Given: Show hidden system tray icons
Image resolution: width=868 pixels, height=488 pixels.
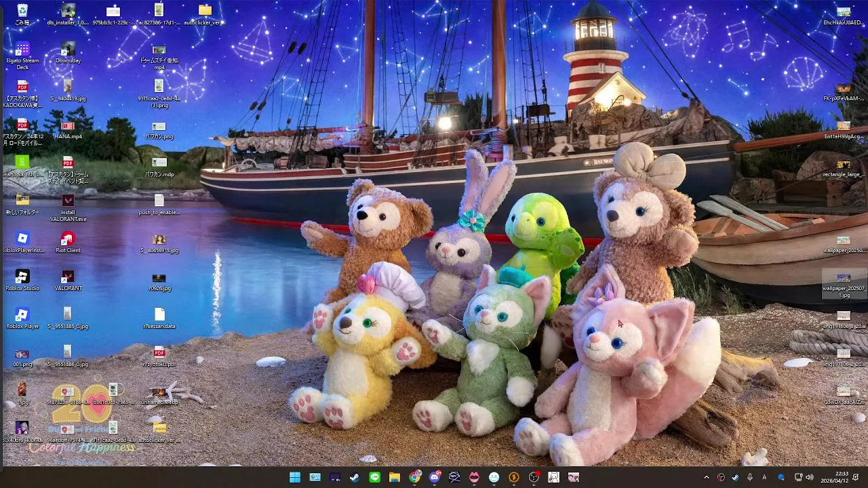Looking at the screenshot, I should point(707,477).
